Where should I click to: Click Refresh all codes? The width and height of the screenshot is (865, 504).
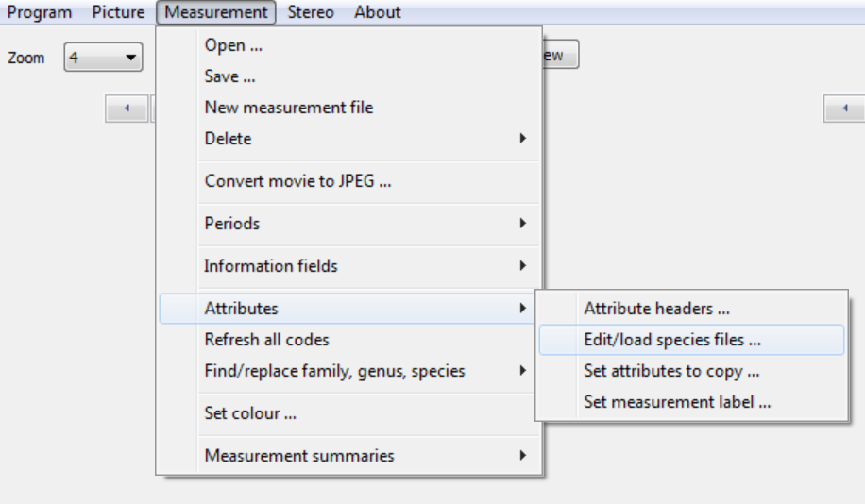[x=266, y=339]
